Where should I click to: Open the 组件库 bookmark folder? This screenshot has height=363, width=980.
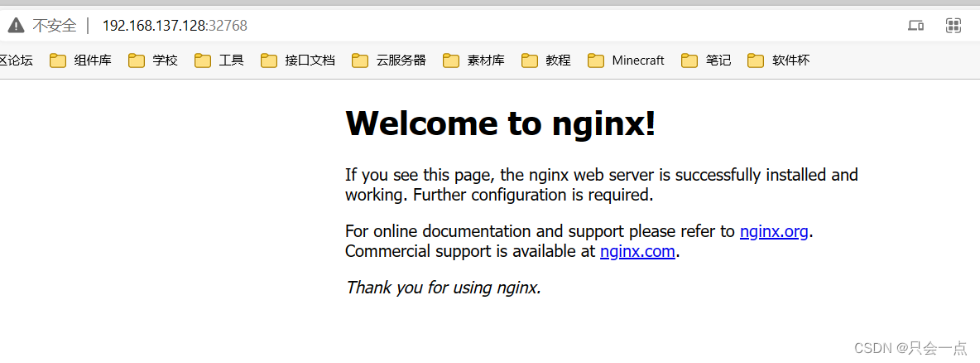point(80,60)
